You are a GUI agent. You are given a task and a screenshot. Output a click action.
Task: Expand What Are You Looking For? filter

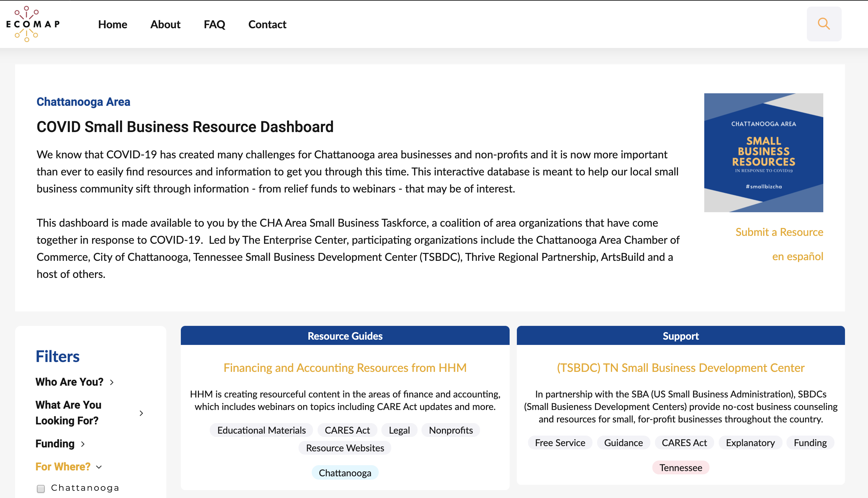tap(89, 413)
